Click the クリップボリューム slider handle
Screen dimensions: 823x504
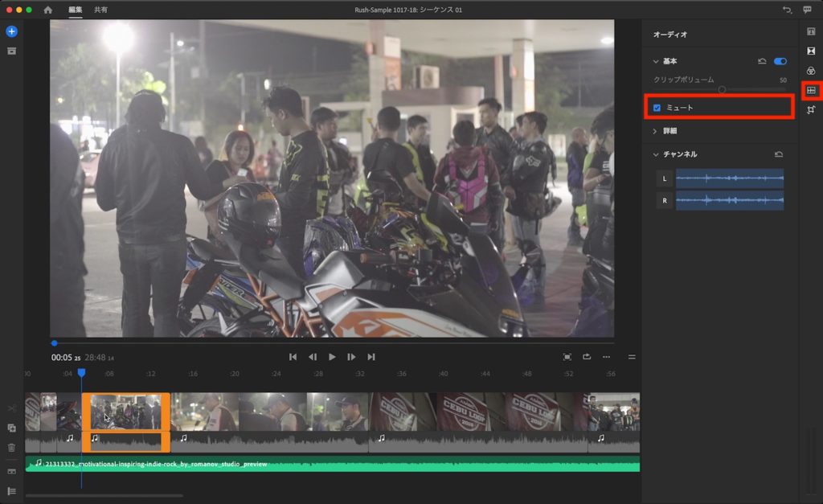(722, 89)
